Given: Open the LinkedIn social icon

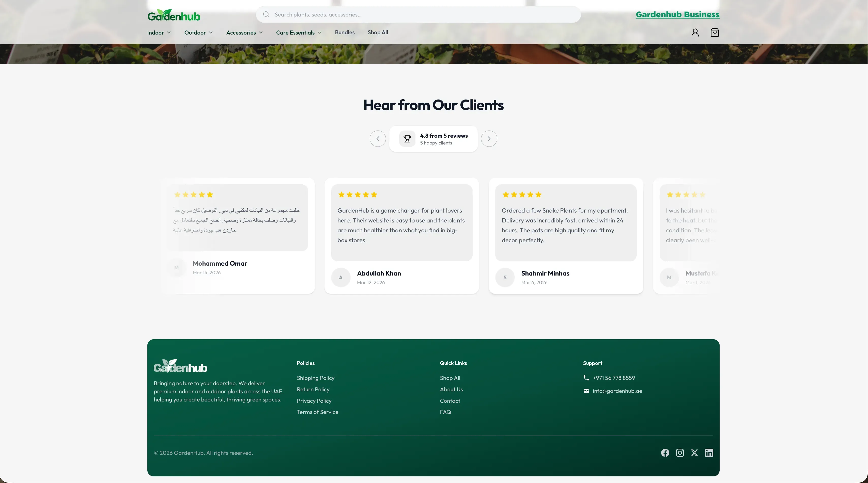Looking at the screenshot, I should coord(709,453).
